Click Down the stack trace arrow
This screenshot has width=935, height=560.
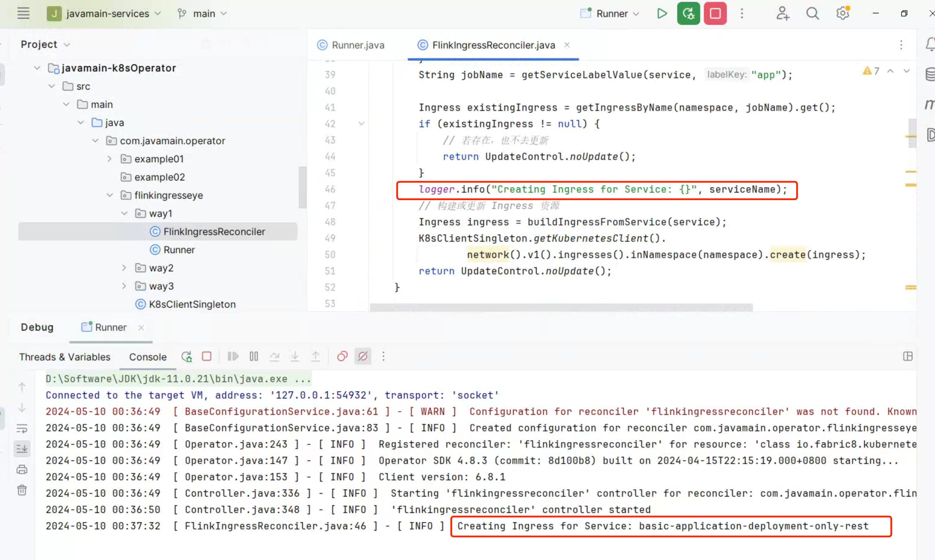click(22, 408)
